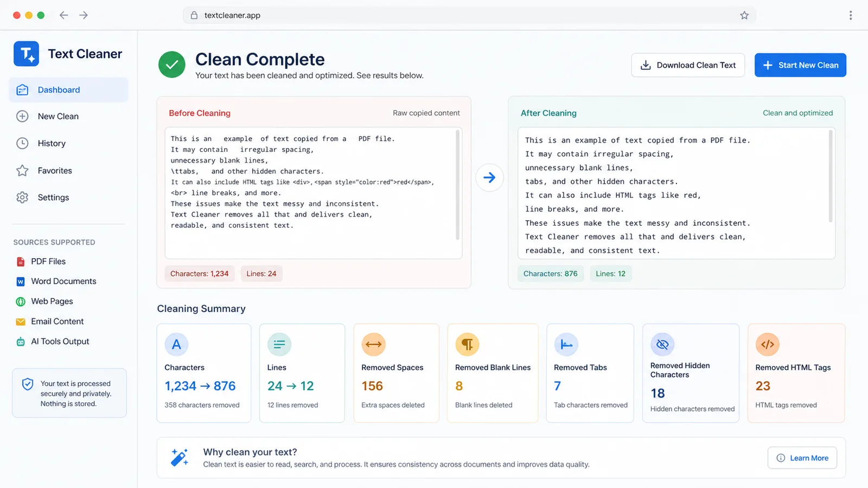Click the magic wand icon beside Why clean

tap(180, 458)
